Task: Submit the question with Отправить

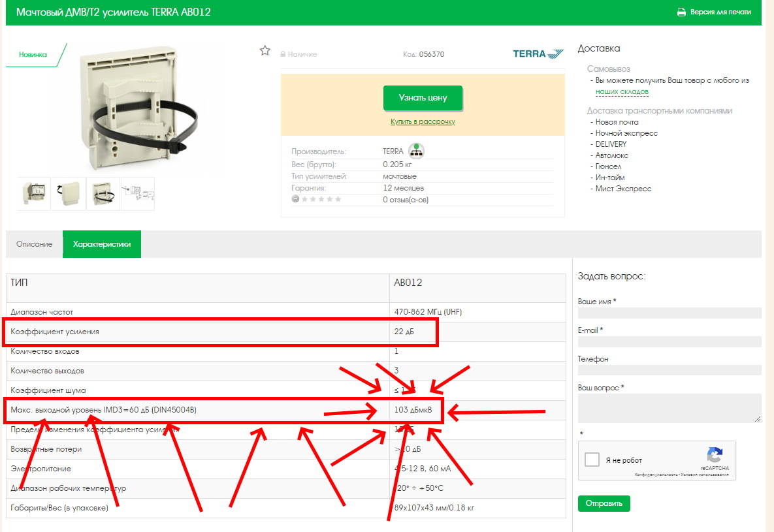Action: (x=604, y=503)
